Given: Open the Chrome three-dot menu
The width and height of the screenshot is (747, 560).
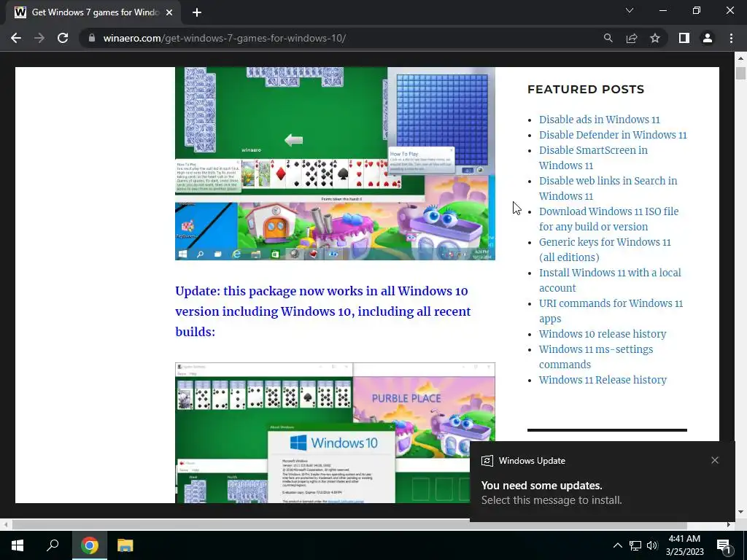Looking at the screenshot, I should tap(731, 38).
